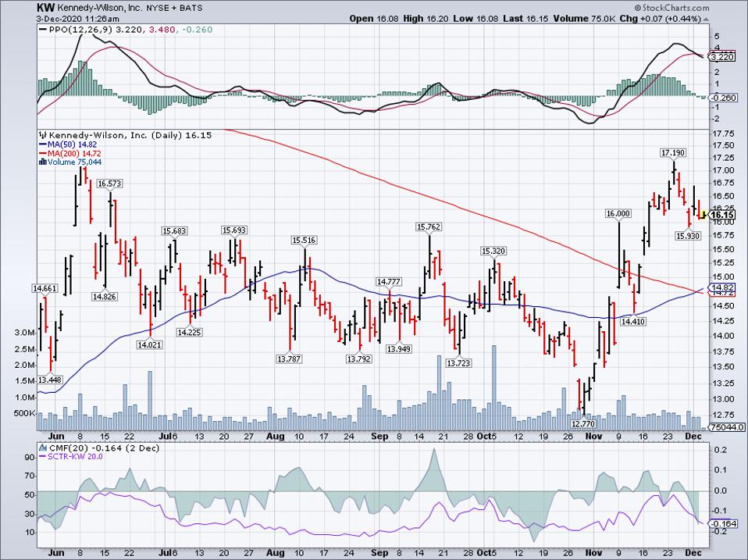Click the StockCharts.com copyright label
The height and width of the screenshot is (560, 748).
pyautogui.click(x=671, y=8)
